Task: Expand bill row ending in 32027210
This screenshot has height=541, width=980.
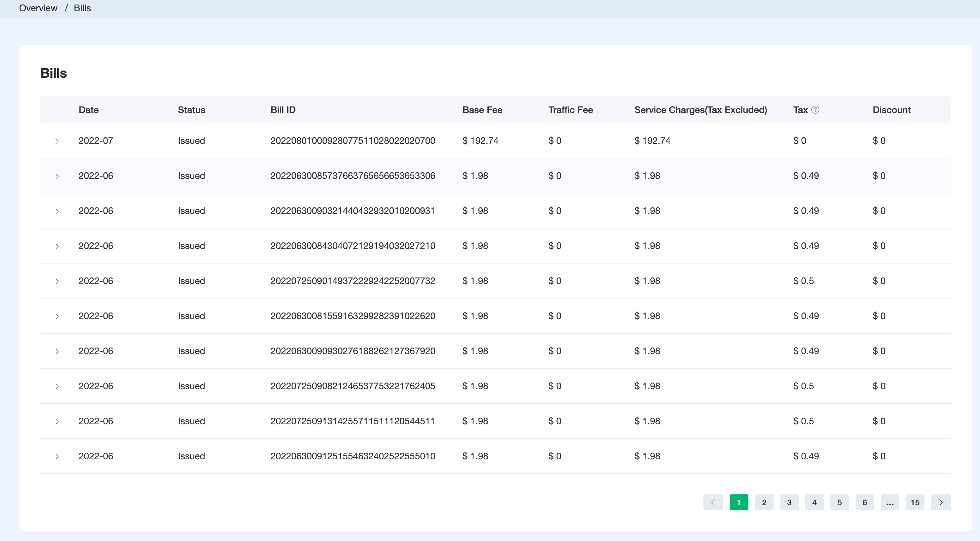Action: coord(57,246)
